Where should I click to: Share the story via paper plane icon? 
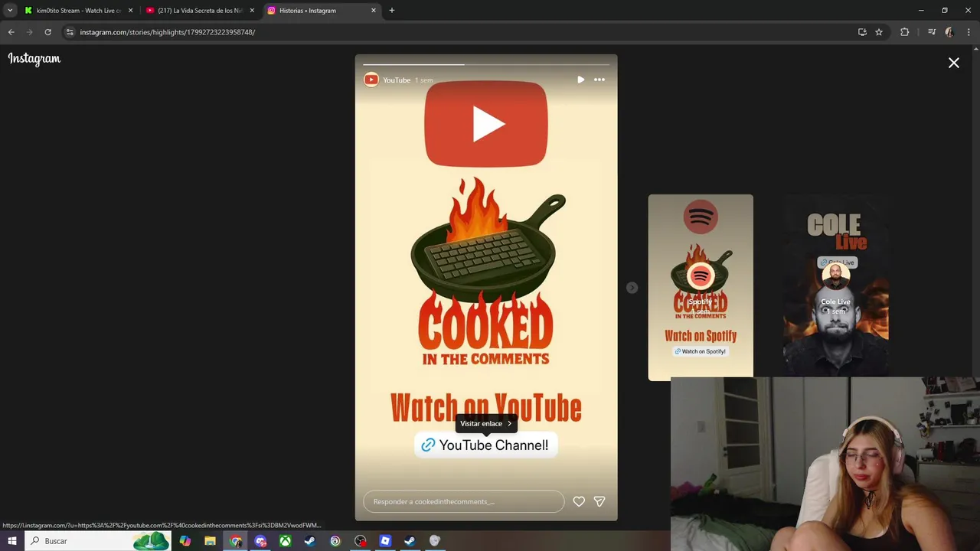pyautogui.click(x=599, y=501)
